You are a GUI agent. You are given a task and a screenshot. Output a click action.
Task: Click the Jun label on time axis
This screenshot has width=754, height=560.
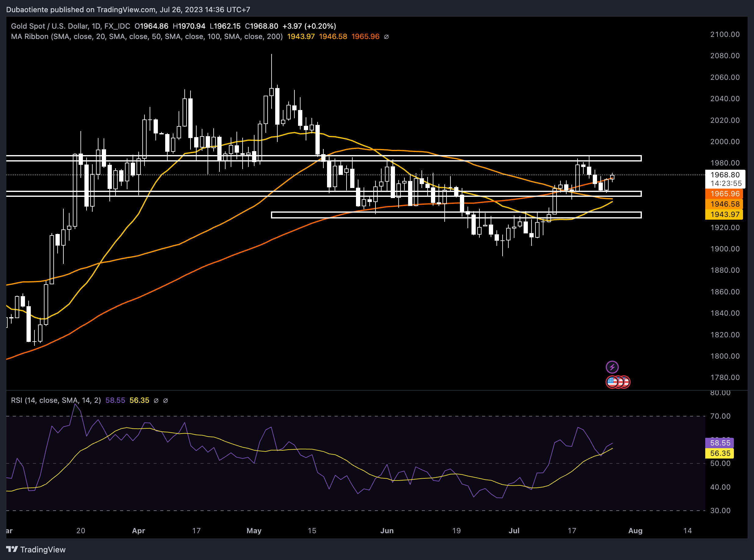[387, 530]
